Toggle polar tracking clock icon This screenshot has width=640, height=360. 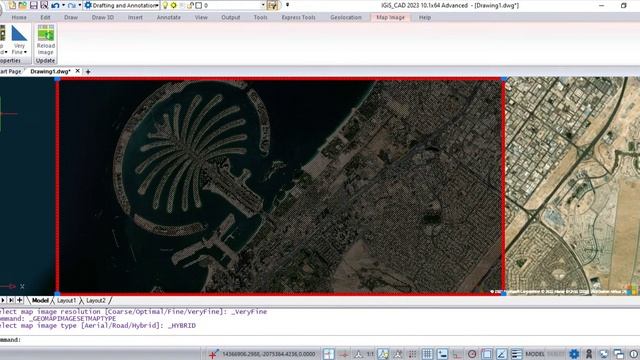[472, 354]
